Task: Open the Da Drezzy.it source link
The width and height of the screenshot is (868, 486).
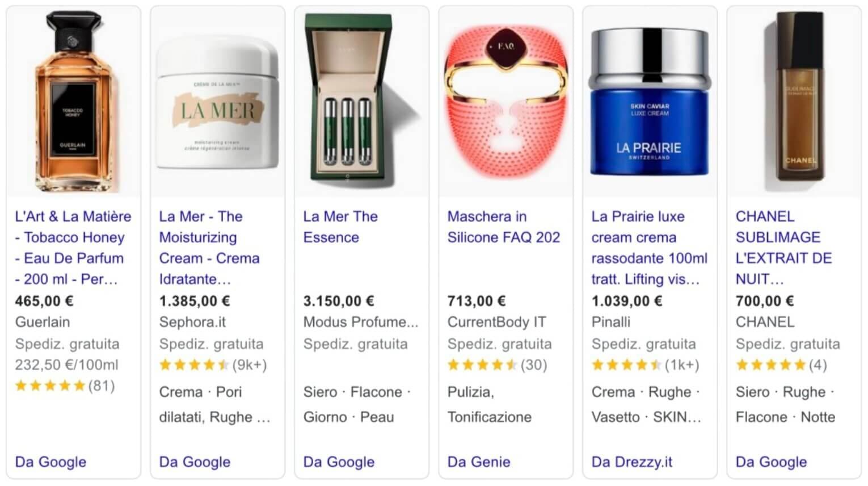Action: [632, 462]
